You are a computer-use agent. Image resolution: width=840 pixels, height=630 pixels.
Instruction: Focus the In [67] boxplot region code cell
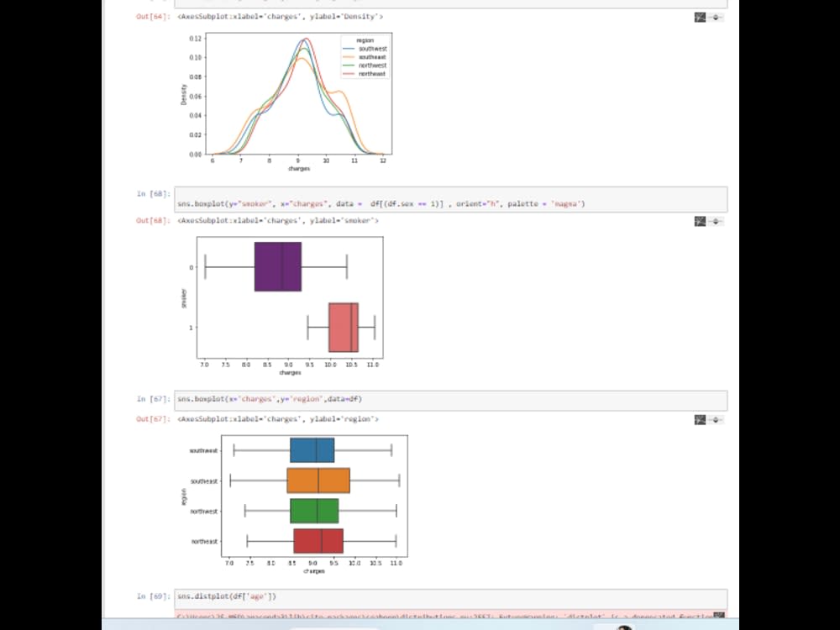pos(450,400)
